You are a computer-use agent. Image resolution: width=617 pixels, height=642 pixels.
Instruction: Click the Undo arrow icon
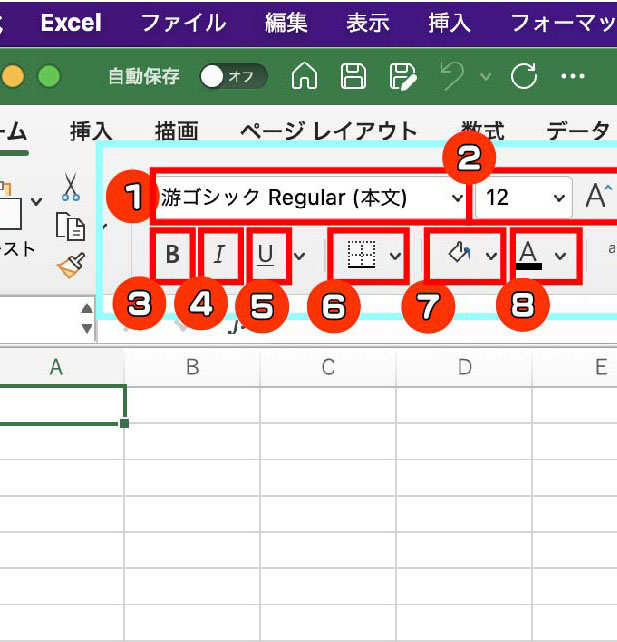452,76
